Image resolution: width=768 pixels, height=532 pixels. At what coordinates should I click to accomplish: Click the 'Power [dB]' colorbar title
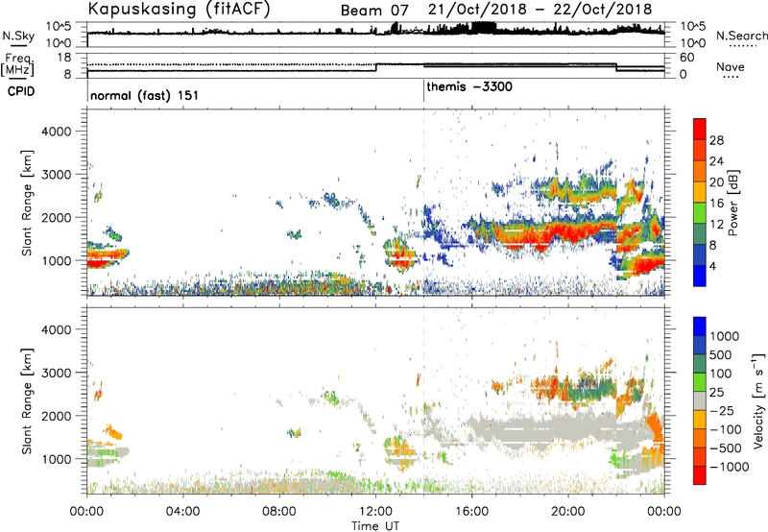[x=732, y=203]
